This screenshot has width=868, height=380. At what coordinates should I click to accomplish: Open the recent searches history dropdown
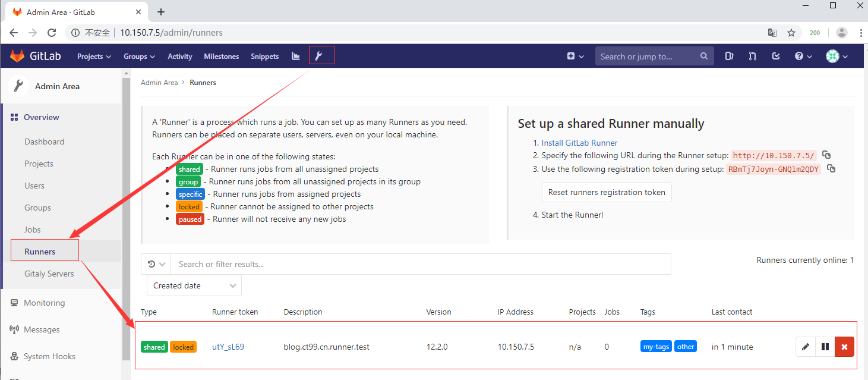(x=156, y=264)
